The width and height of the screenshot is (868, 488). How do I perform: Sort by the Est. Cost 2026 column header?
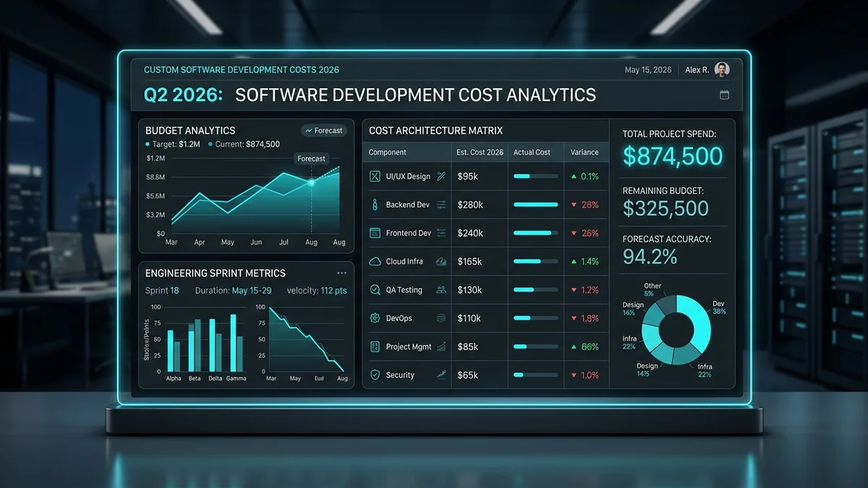click(x=480, y=153)
